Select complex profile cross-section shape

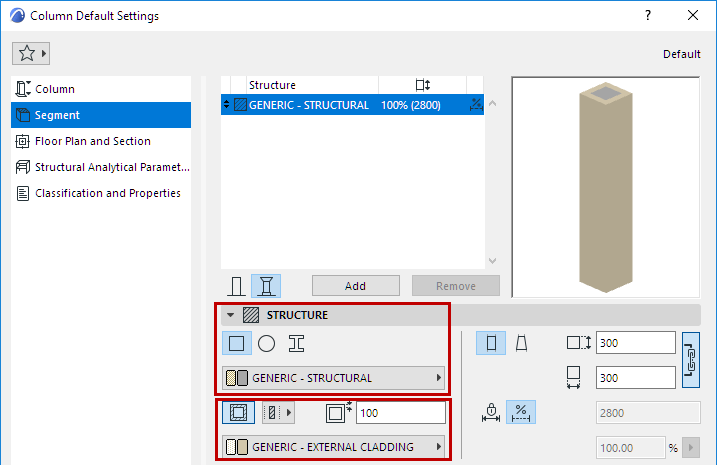click(296, 343)
